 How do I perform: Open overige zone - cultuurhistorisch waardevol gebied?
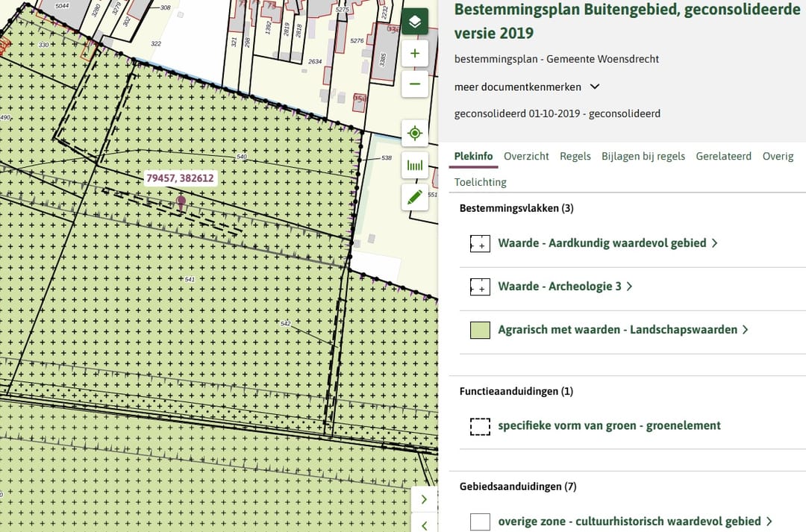pos(634,522)
